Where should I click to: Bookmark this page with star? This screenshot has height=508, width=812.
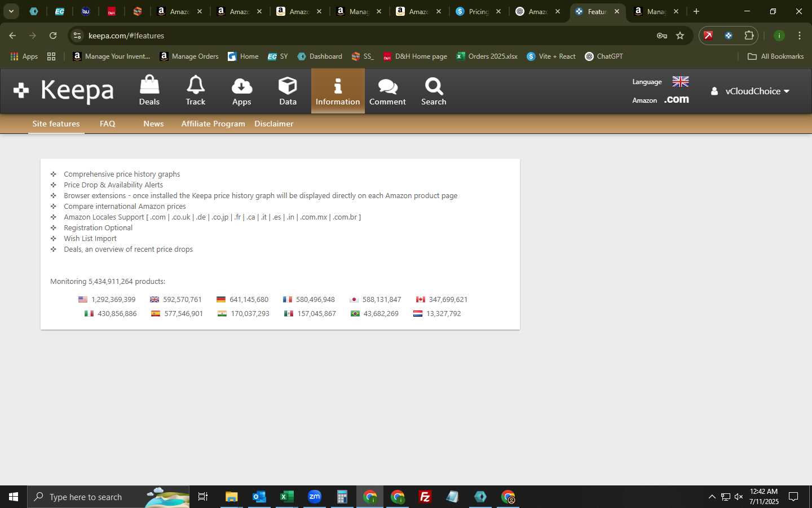click(680, 36)
